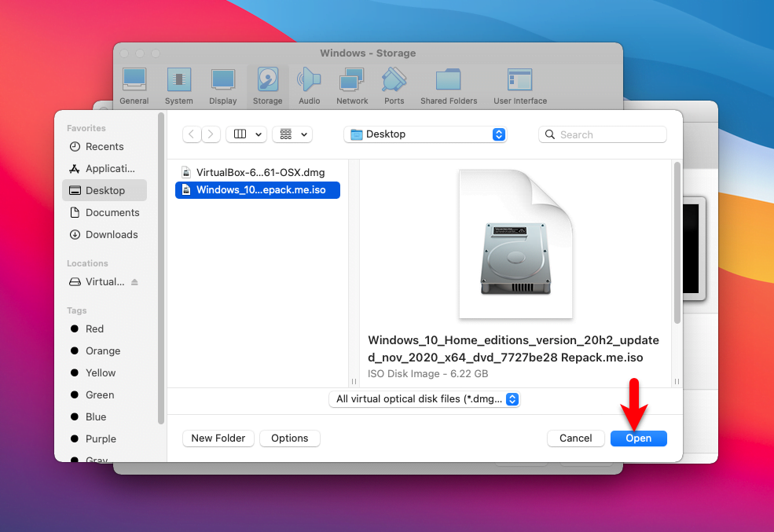Viewport: 774px width, 532px height.
Task: Open User Interface settings icon
Action: click(x=519, y=86)
